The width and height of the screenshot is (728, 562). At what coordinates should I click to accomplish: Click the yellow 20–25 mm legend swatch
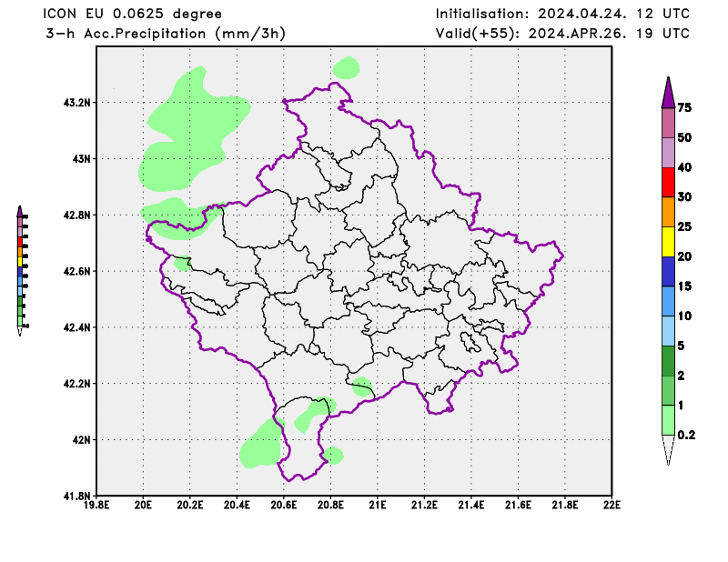[668, 242]
